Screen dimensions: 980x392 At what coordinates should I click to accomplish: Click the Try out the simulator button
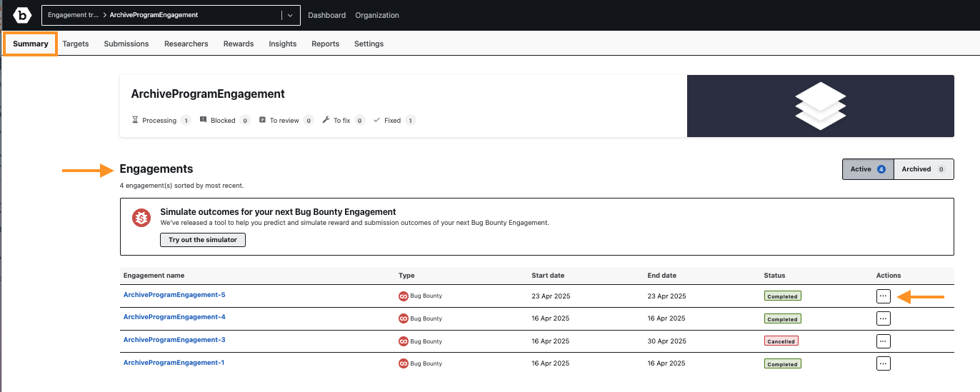[203, 240]
